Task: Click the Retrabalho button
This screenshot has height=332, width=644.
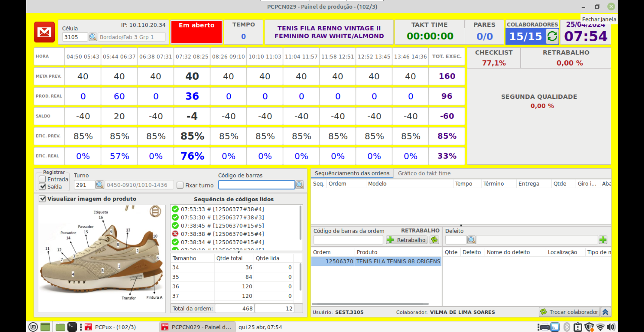Action: 407,240
